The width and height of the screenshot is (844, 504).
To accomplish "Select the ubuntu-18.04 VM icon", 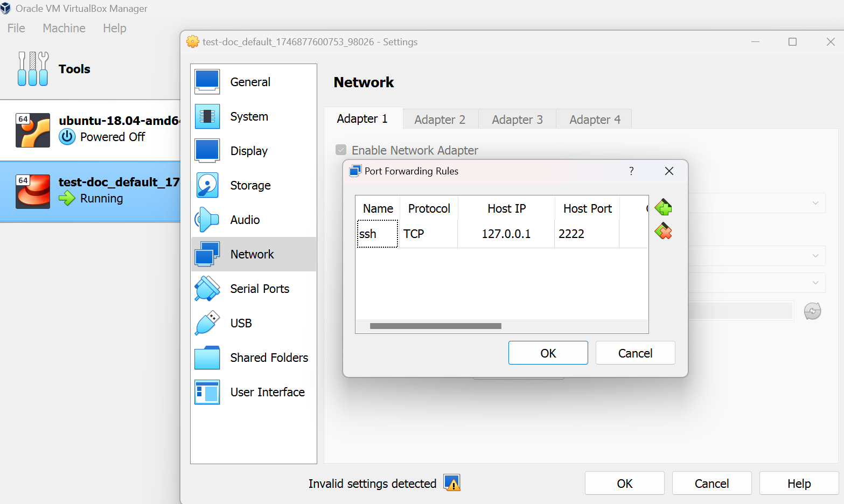I will [33, 130].
